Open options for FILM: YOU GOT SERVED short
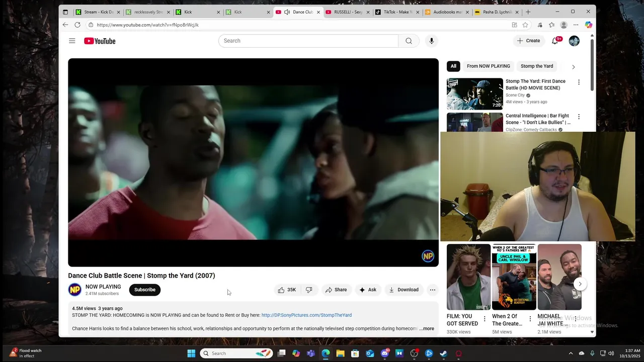The height and width of the screenshot is (362, 644). (x=485, y=319)
